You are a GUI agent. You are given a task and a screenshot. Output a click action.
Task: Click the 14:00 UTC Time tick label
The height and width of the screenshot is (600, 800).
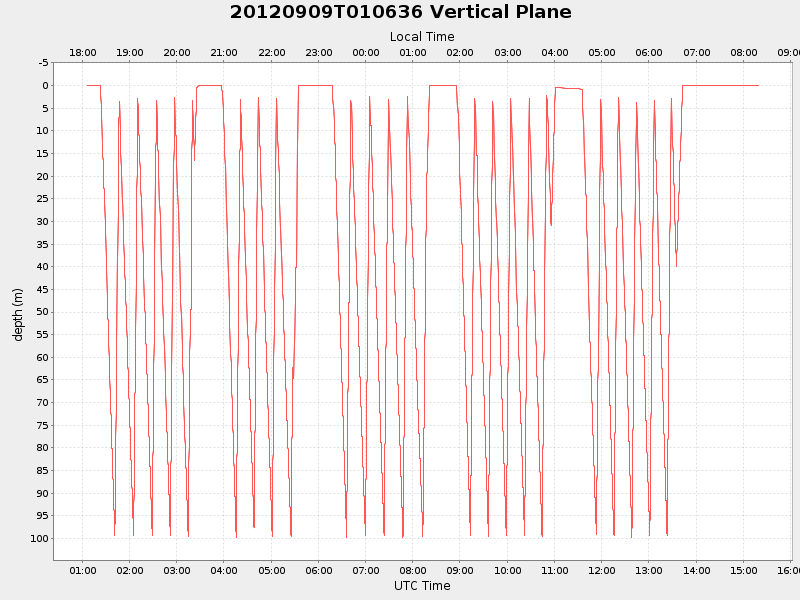(696, 570)
